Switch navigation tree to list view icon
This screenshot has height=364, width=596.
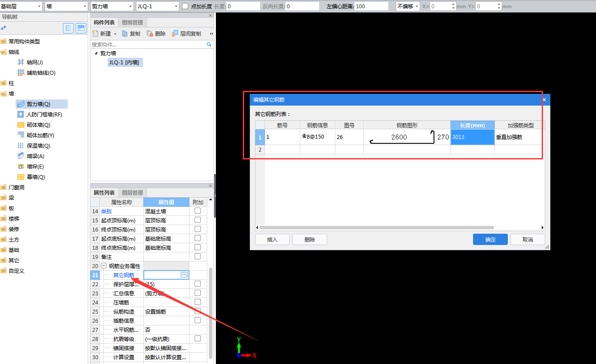[68, 28]
